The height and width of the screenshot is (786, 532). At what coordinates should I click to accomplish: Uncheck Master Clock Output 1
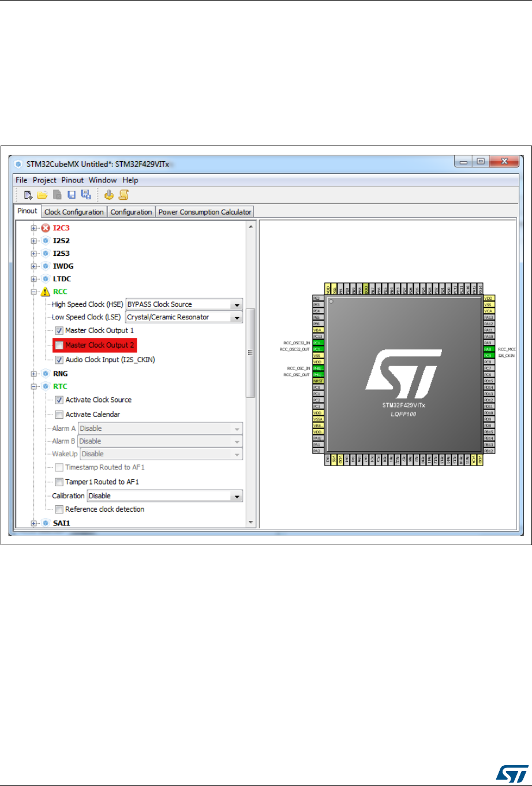click(59, 331)
